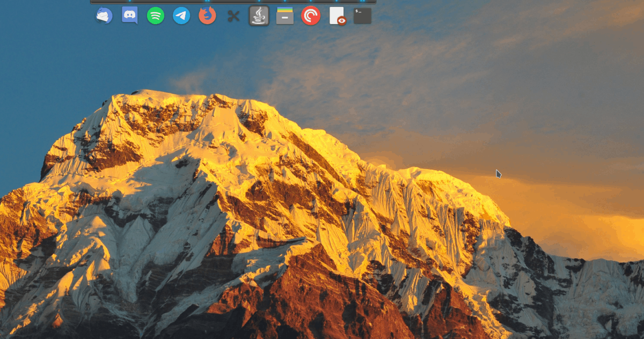Click the indicator above the Java icon

pos(258,2)
